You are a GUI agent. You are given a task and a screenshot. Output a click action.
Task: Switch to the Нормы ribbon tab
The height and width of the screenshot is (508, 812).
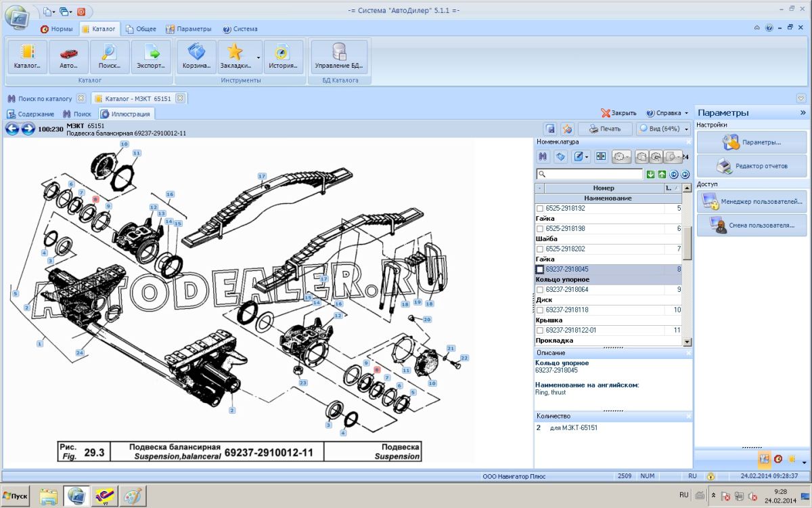click(57, 29)
